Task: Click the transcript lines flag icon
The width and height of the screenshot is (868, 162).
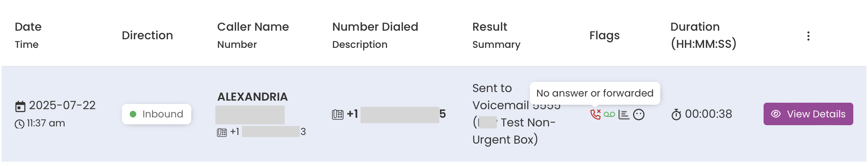Action: coord(624,115)
